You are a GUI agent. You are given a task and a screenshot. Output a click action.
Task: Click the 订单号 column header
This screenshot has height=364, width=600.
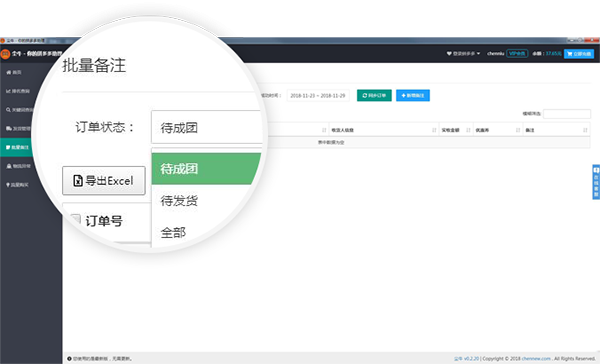(104, 221)
